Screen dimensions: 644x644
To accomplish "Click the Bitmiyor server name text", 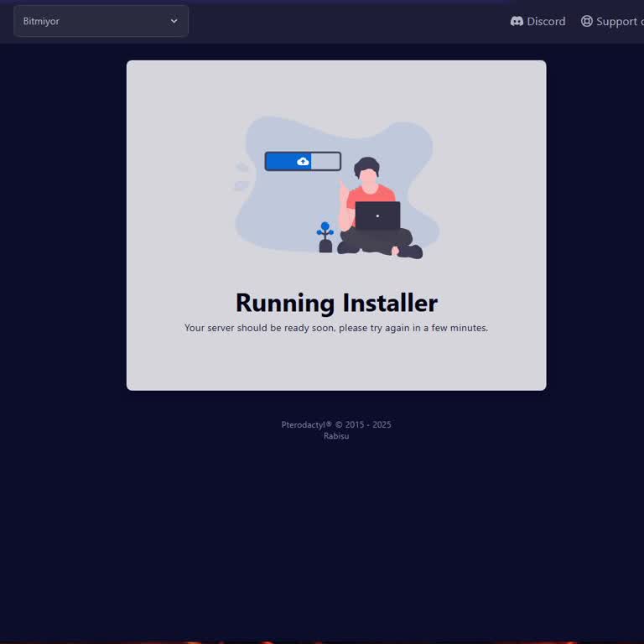I will (41, 21).
